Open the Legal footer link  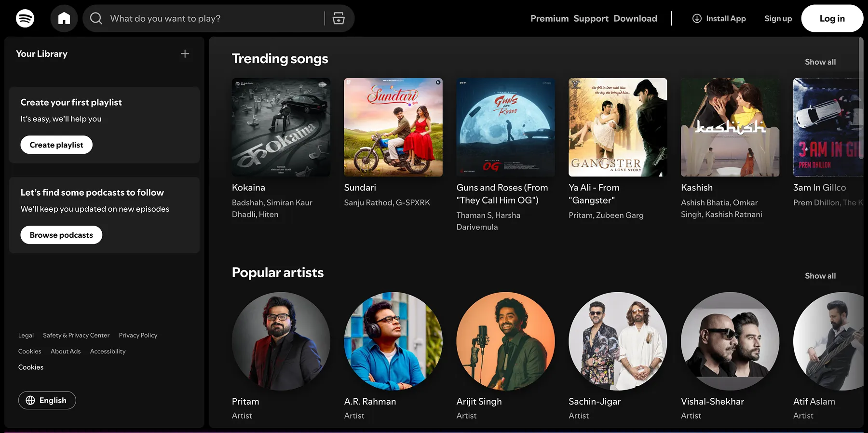pyautogui.click(x=26, y=335)
